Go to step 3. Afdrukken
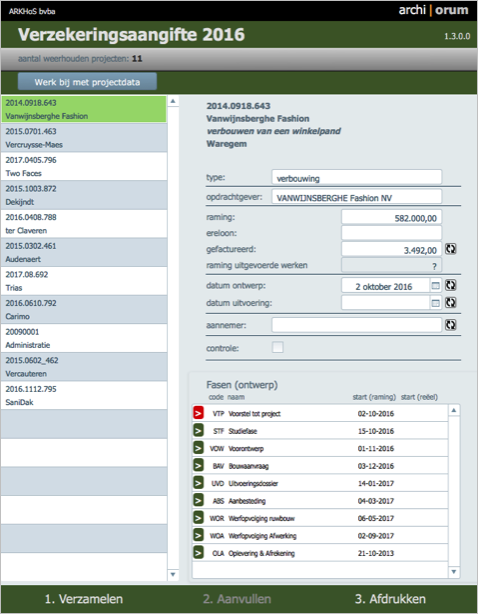 pyautogui.click(x=390, y=599)
